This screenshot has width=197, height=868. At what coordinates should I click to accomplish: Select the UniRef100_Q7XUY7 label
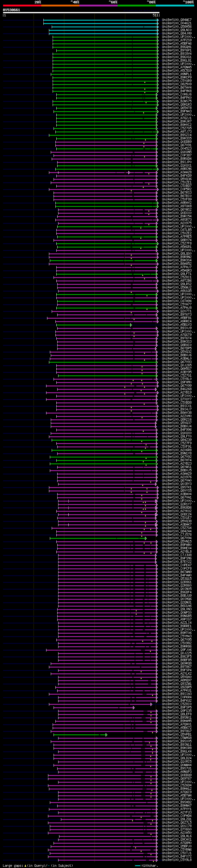[x=177, y=399]
